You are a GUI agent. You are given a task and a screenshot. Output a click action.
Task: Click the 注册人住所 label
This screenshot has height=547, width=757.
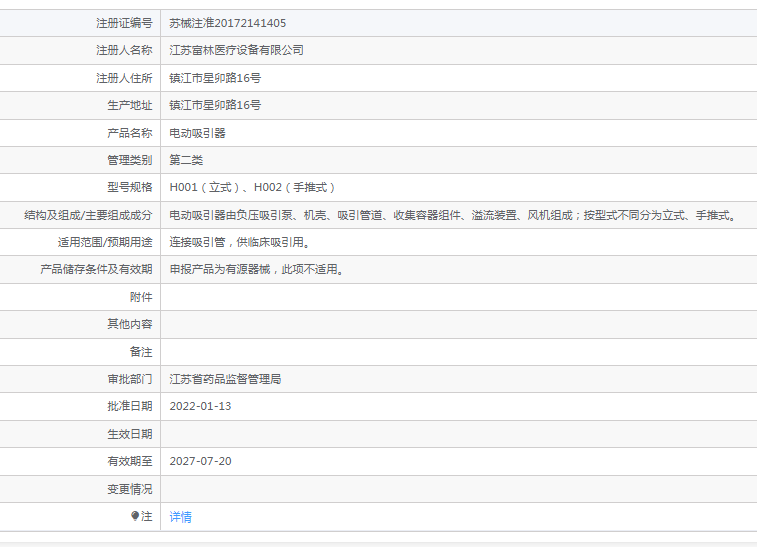point(124,78)
